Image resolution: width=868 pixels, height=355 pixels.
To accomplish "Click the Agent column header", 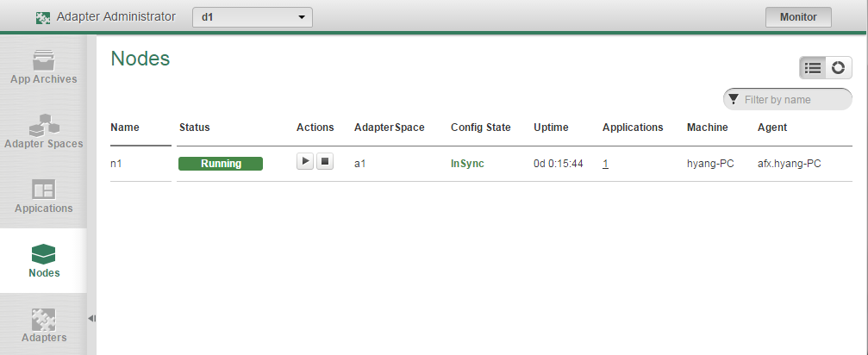I will 772,128.
